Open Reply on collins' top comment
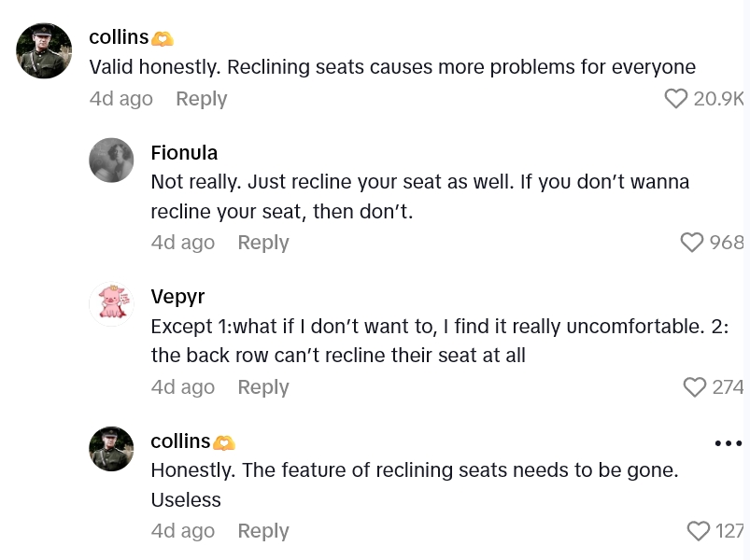750x560 pixels. (201, 99)
